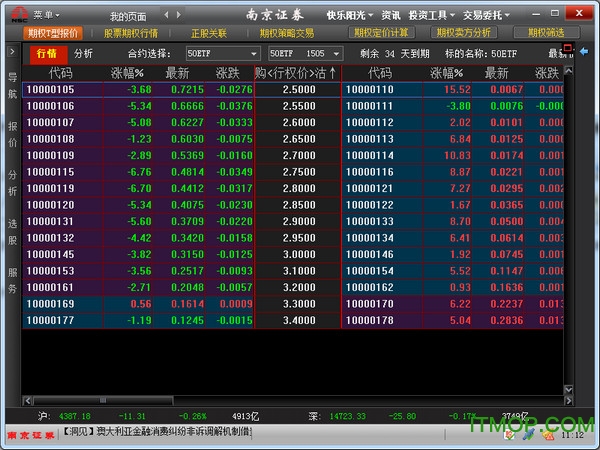Open the 快乐阳光 dropdown menu
Screen dimensions: 600x450
[x=349, y=15]
